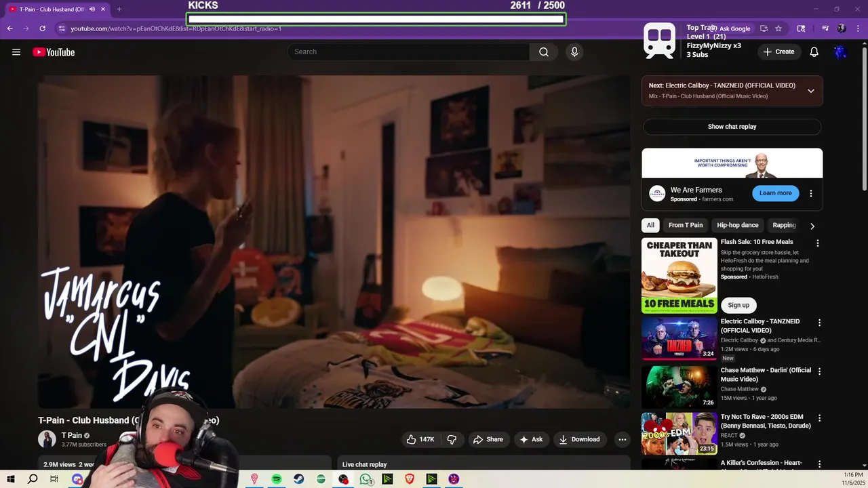Image resolution: width=868 pixels, height=488 pixels.
Task: Open Chrome profile avatar in toolbar
Action: tap(842, 28)
